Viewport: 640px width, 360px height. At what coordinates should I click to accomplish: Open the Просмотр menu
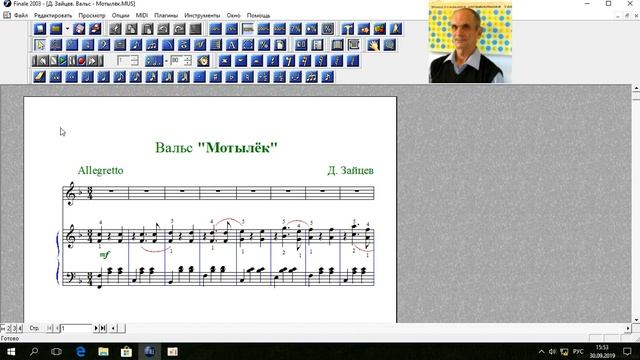click(x=92, y=15)
